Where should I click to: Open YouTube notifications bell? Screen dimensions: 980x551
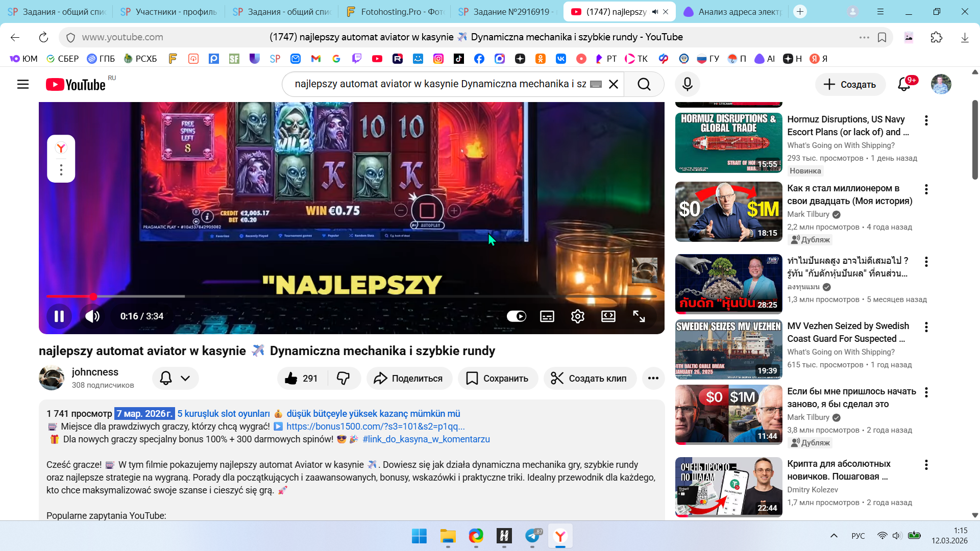tap(904, 84)
